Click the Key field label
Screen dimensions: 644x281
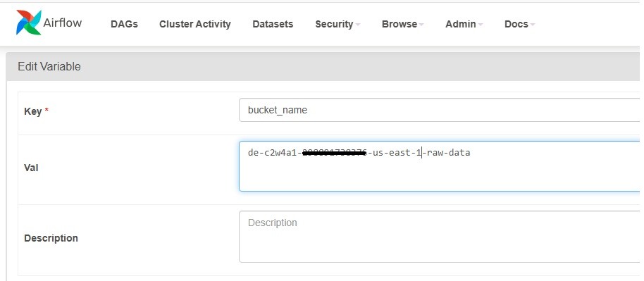coord(33,111)
